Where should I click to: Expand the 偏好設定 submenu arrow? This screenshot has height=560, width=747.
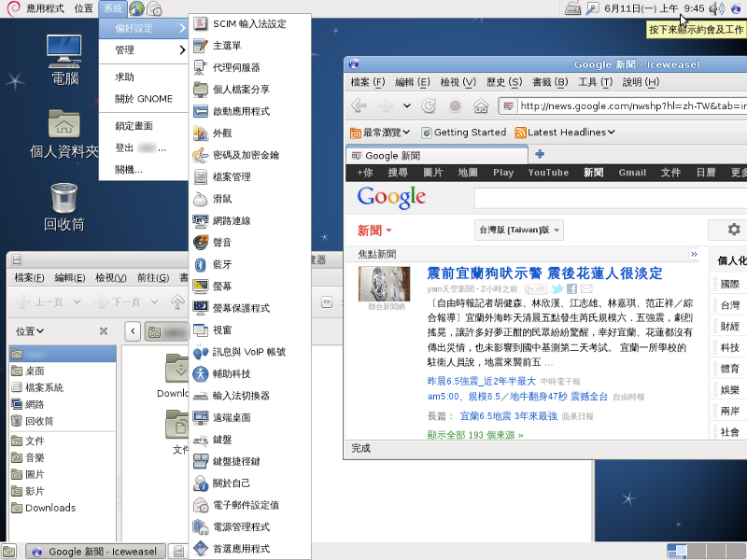click(x=182, y=28)
